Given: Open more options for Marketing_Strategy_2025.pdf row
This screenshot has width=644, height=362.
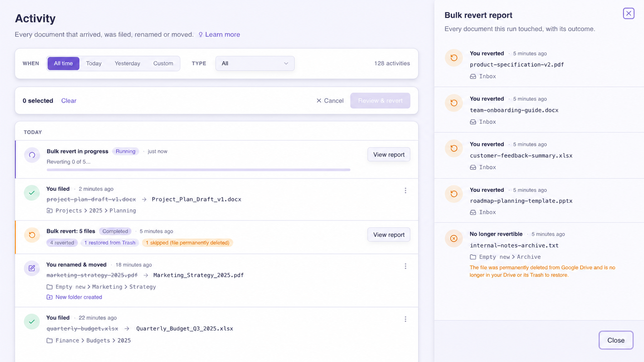Looking at the screenshot, I should click(x=405, y=266).
